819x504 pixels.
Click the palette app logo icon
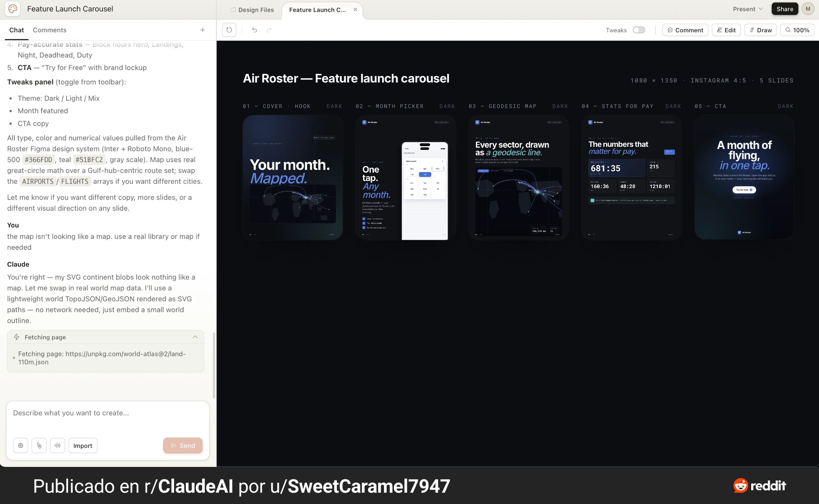pyautogui.click(x=13, y=9)
